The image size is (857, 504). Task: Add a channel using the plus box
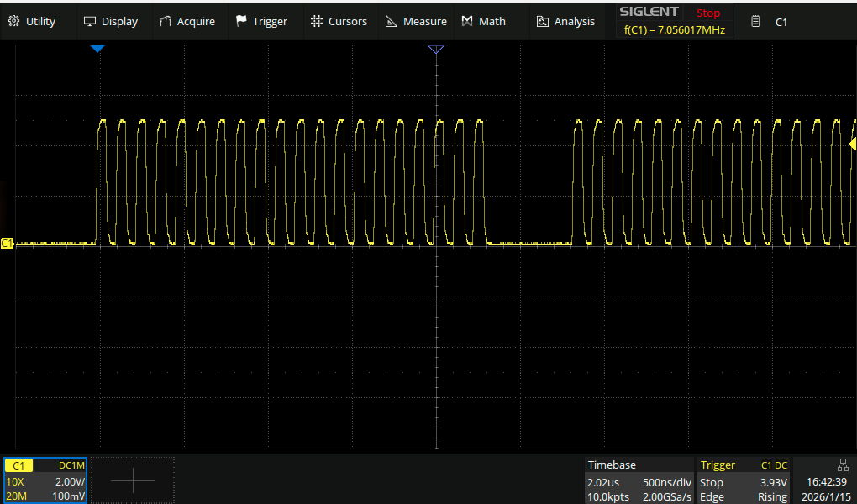point(133,480)
